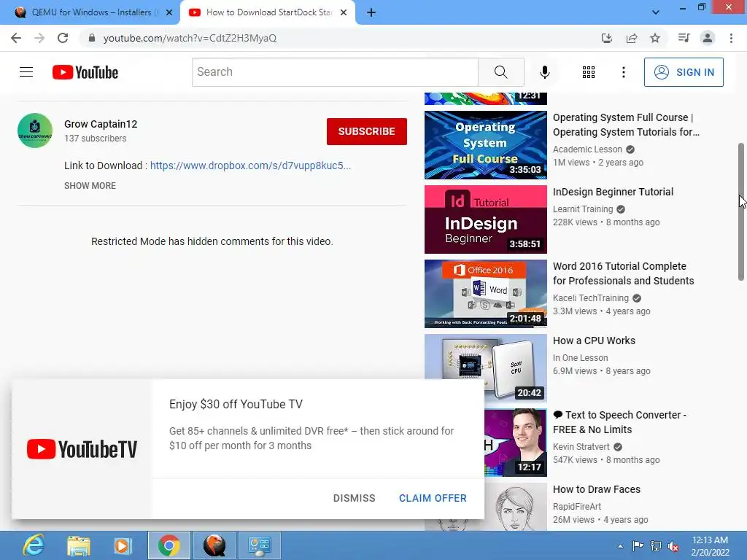The image size is (747, 560).
Task: Open YouTube settings three-dot menu
Action: [623, 72]
